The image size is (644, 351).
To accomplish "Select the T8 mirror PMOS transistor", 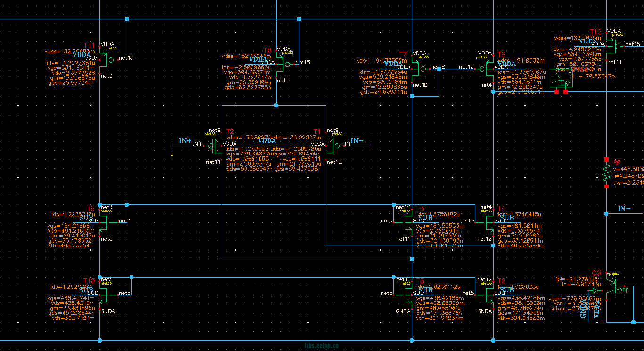I will click(x=489, y=69).
